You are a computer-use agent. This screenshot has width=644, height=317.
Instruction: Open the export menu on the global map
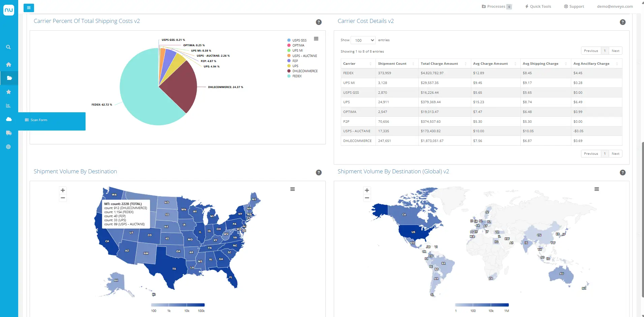tap(597, 189)
